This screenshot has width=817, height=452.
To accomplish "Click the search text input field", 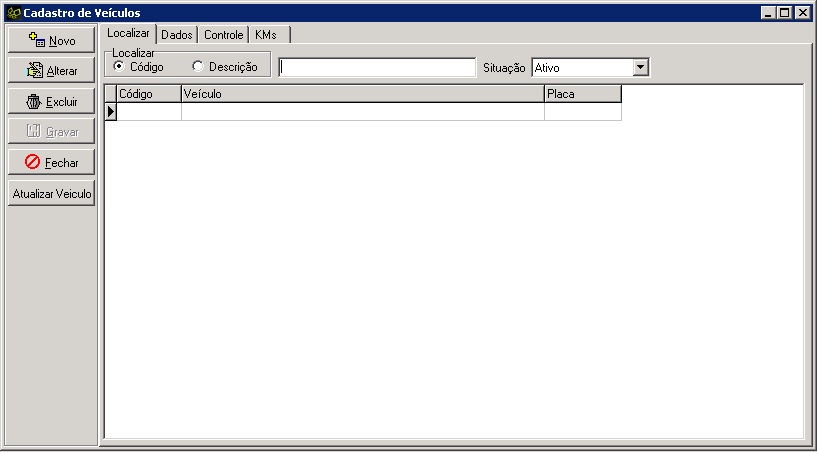I will (377, 68).
